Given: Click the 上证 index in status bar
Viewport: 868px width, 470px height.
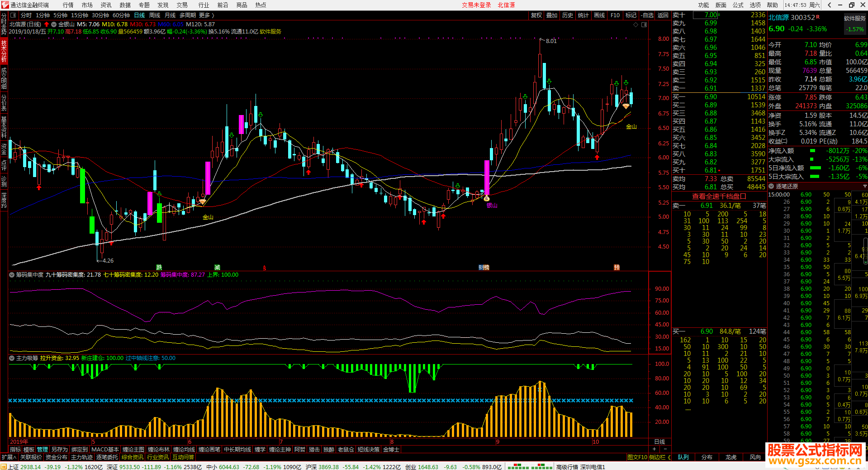Looking at the screenshot, I should (x=14, y=467).
